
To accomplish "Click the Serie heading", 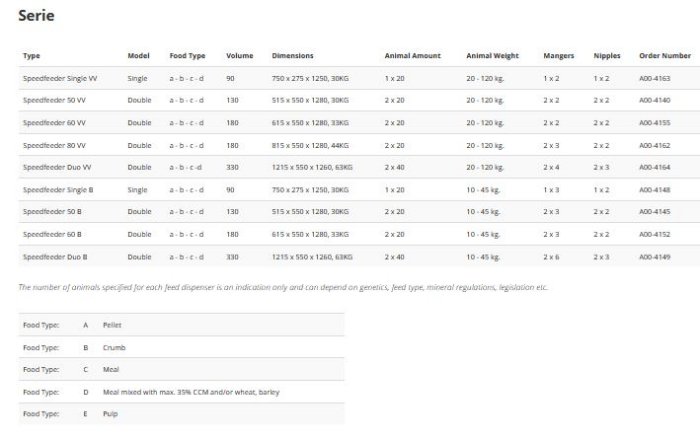I will coord(36,15).
